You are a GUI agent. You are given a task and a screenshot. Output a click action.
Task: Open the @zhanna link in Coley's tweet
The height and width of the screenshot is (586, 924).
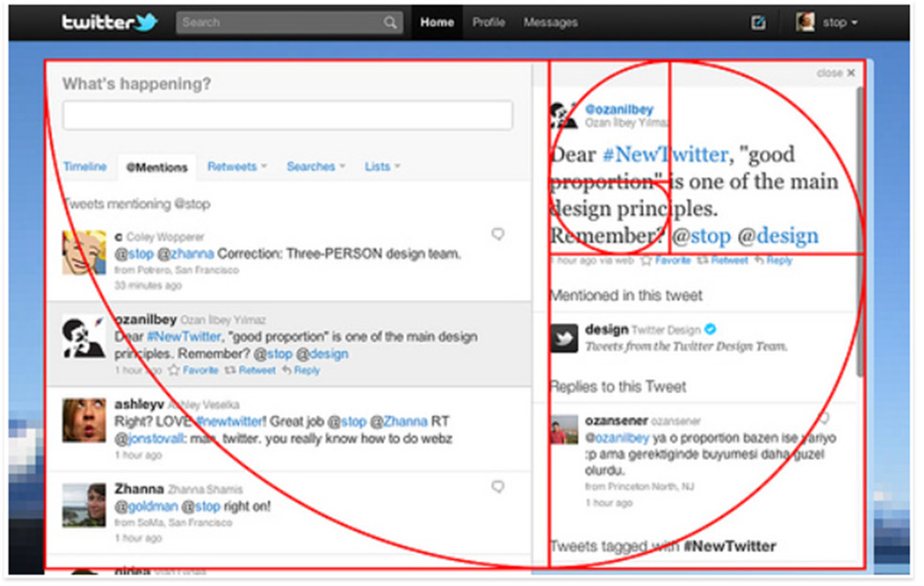pyautogui.click(x=185, y=254)
